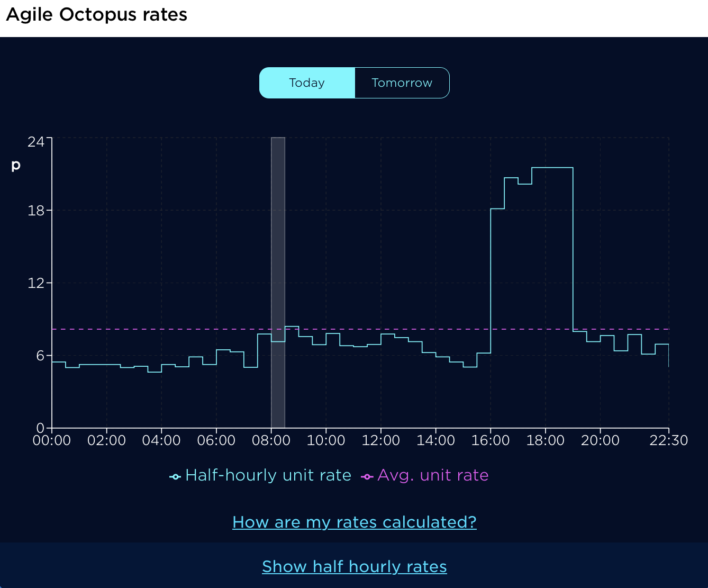Screen dimensions: 708x588
Task: Click the 12:00 label on the time axis
Action: pos(382,440)
